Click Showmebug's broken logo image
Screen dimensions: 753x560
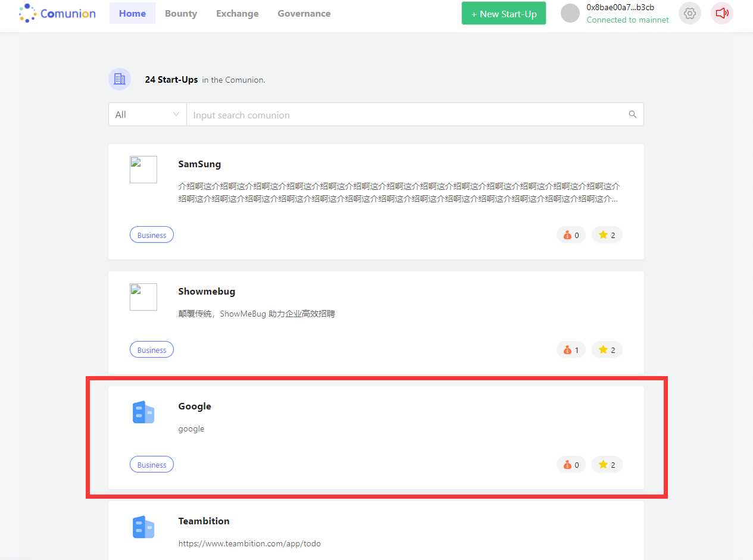[143, 297]
